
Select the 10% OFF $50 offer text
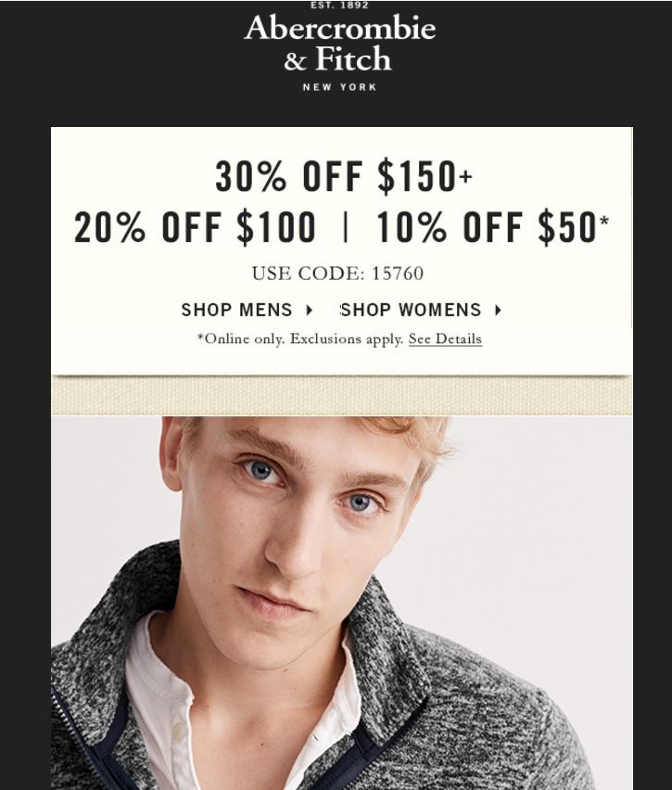pyautogui.click(x=488, y=227)
